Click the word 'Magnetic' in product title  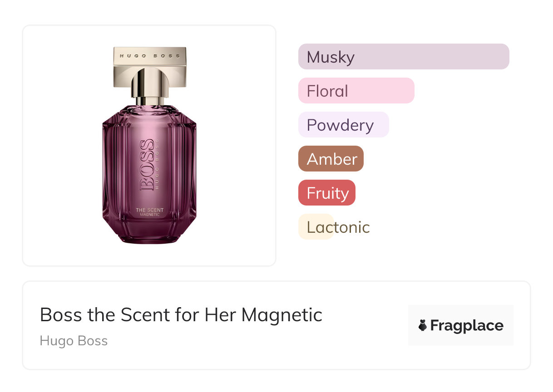coord(281,314)
